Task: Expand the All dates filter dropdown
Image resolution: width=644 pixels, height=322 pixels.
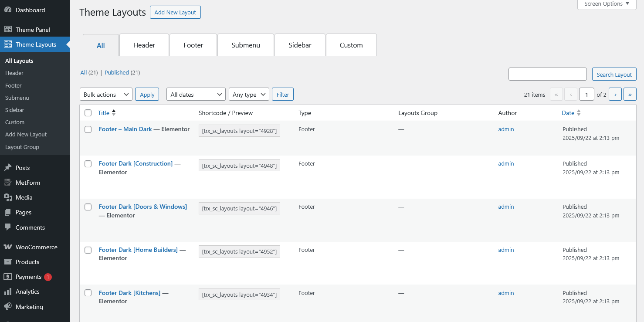Action: pyautogui.click(x=196, y=95)
